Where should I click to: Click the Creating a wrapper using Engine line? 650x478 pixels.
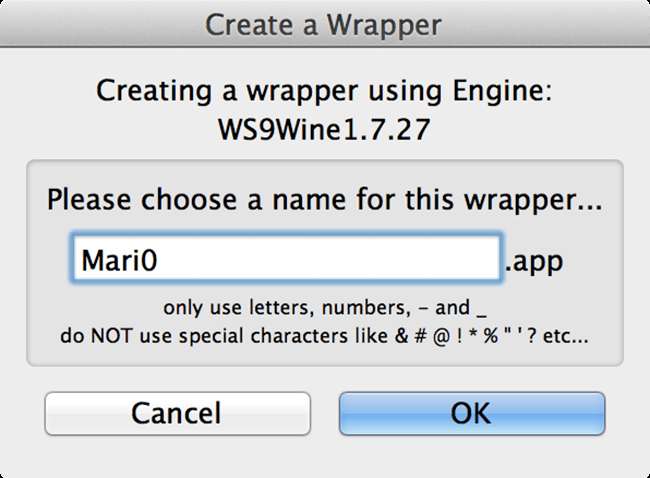(324, 92)
